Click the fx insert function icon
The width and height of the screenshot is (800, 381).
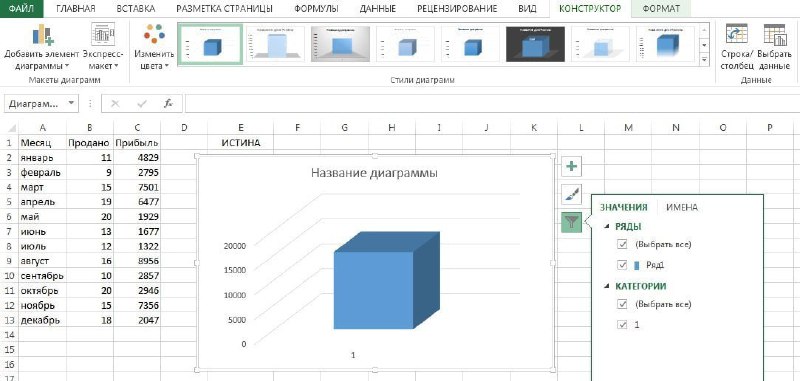(x=168, y=104)
